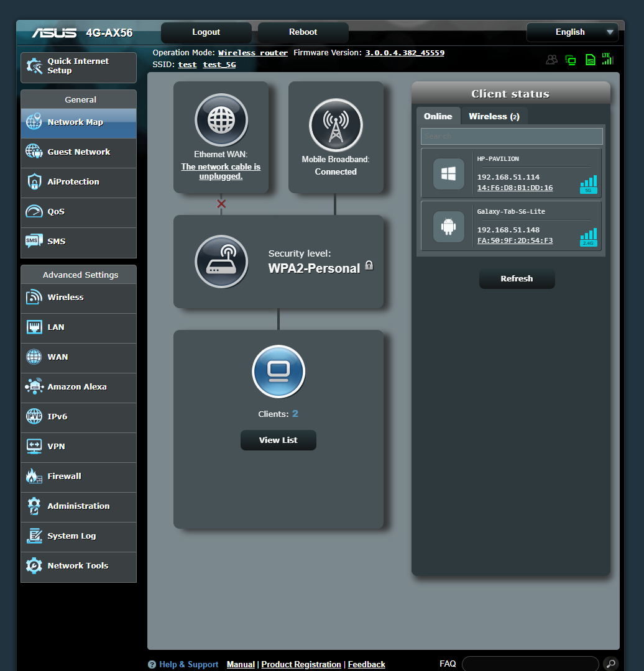Click the Mobile Broadband Connected status text

(336, 171)
